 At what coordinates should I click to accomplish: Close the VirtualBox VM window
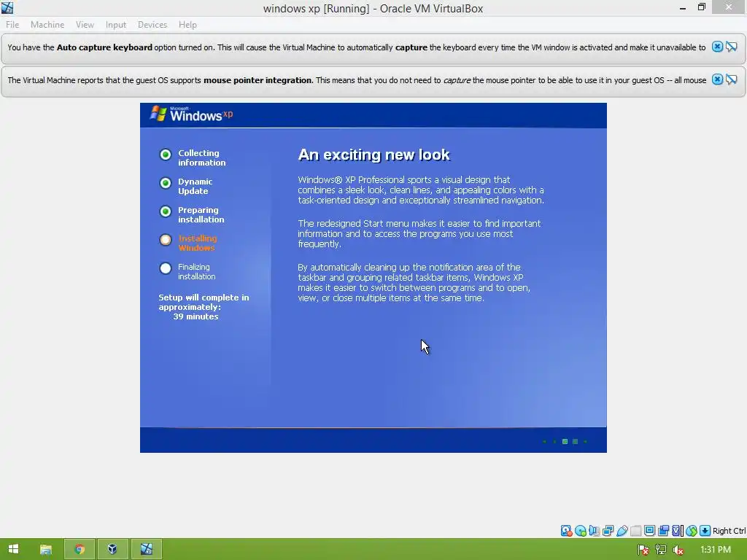(729, 7)
